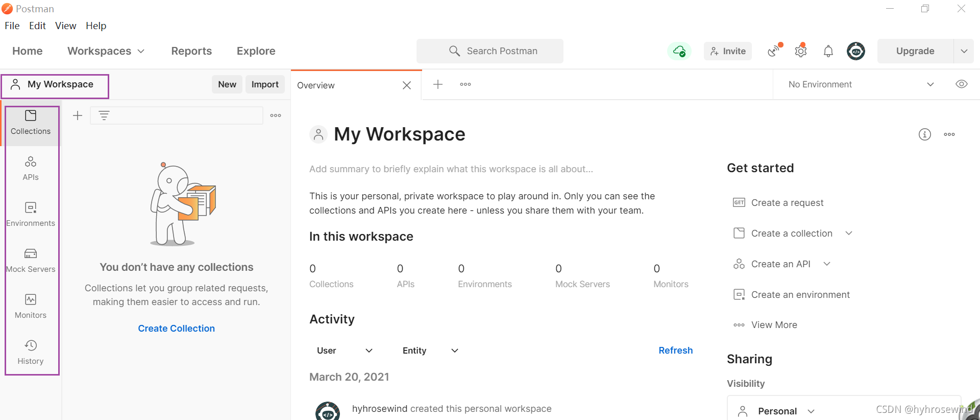Open the notifications bell
The width and height of the screenshot is (980, 420).
(x=828, y=51)
